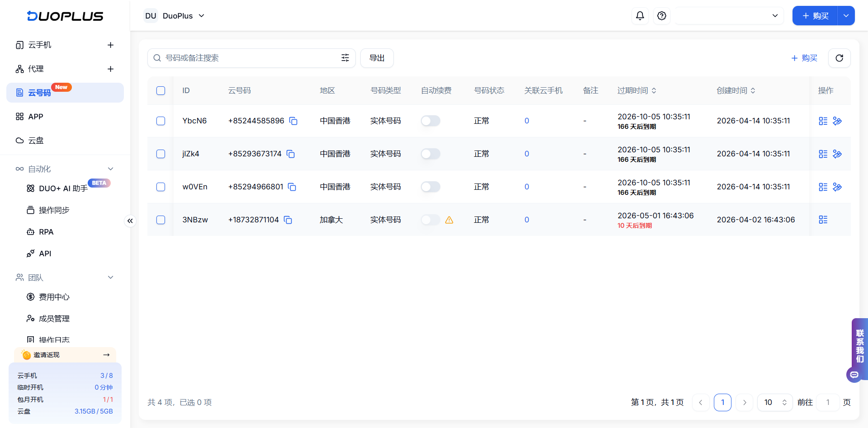Expand the purchase button arrow menu
Screen dimensions: 868x428
click(x=846, y=16)
